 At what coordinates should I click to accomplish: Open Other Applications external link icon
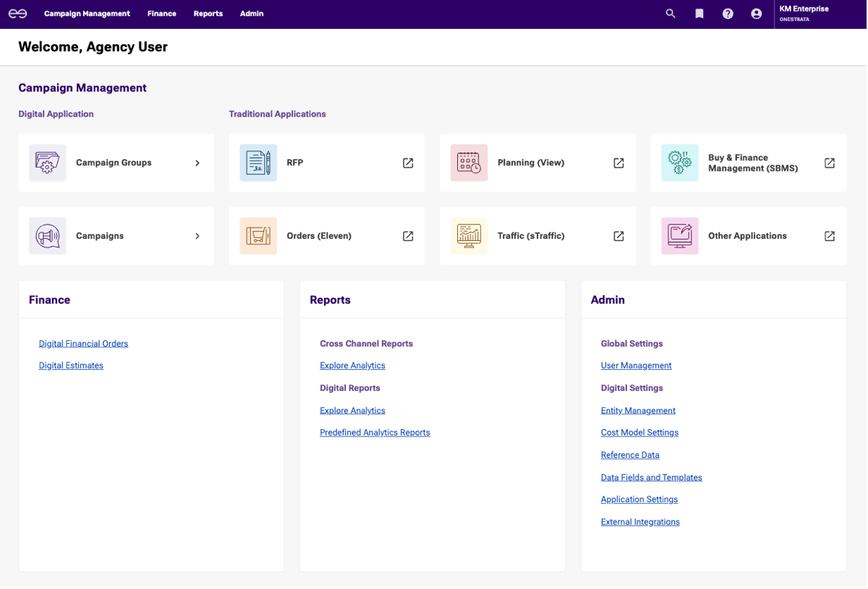pos(830,236)
